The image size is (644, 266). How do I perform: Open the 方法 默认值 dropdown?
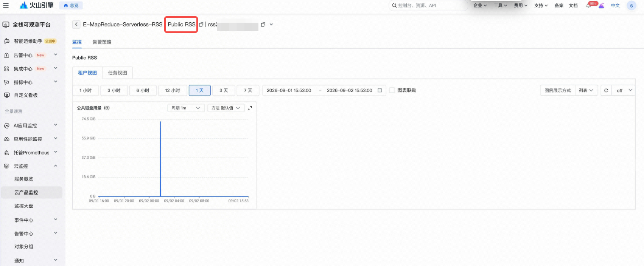[226, 108]
